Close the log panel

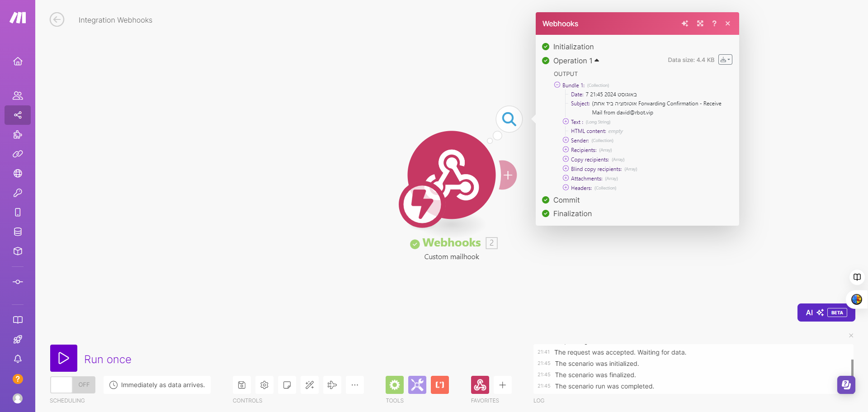click(x=851, y=336)
